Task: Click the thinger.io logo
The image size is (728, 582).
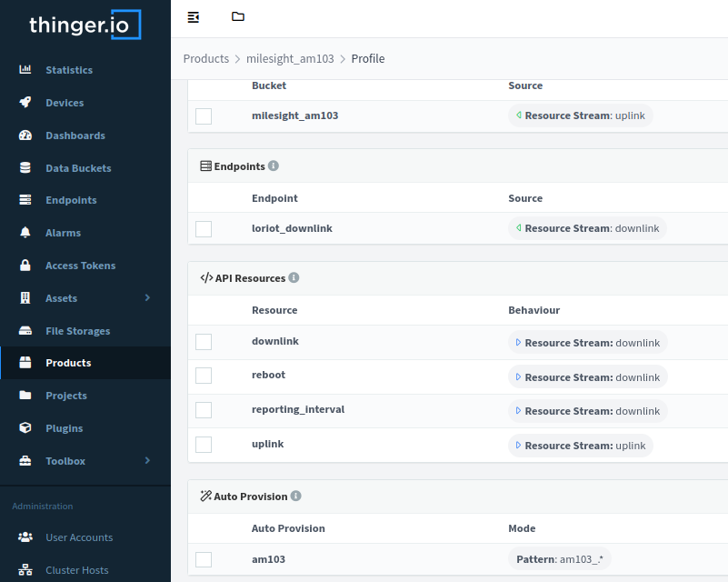Action: coord(85,25)
